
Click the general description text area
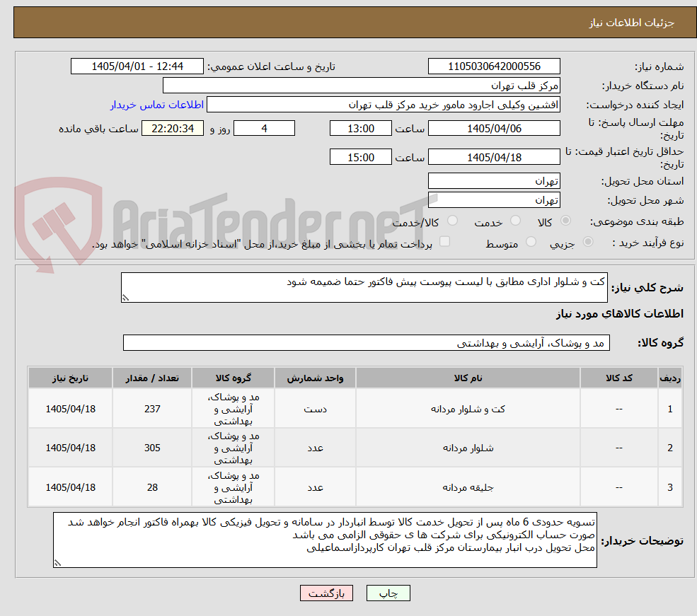[364, 287]
